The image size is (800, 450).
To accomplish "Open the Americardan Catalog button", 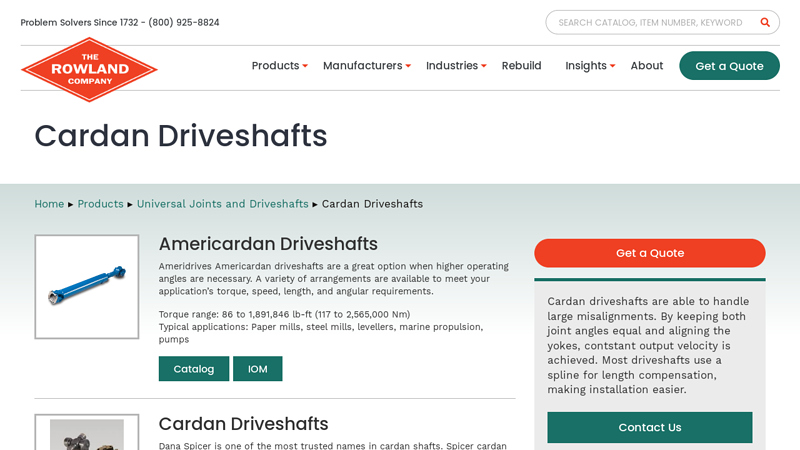I will click(x=194, y=369).
